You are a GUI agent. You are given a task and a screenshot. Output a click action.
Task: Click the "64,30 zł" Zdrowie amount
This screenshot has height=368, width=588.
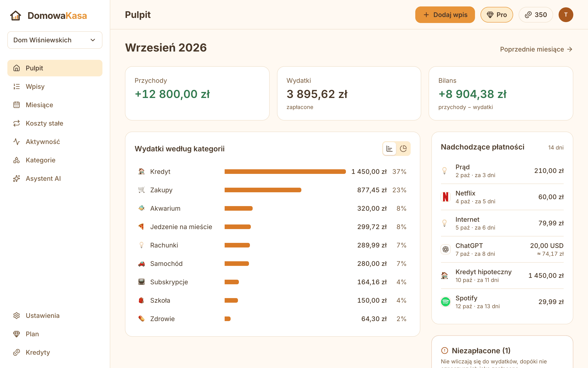click(374, 319)
